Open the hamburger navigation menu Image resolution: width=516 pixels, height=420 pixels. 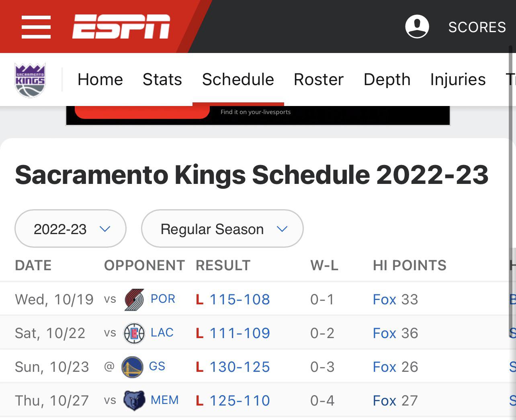pyautogui.click(x=36, y=27)
